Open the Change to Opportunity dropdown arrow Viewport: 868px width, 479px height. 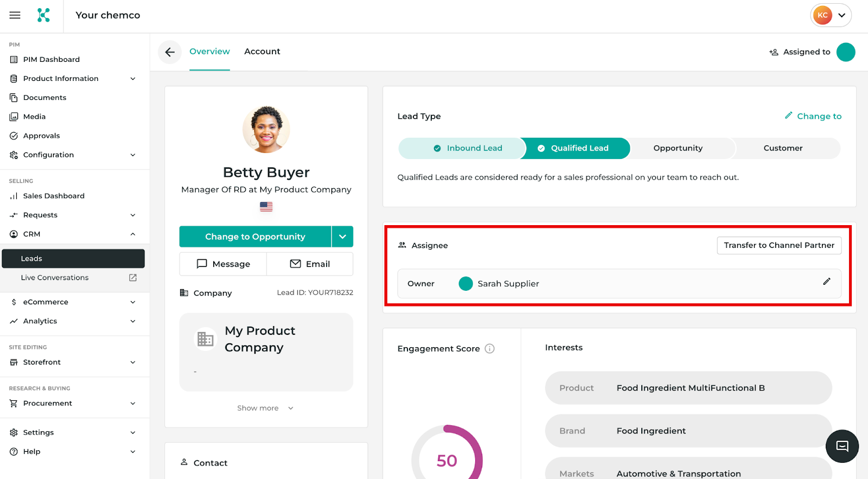[x=342, y=237]
